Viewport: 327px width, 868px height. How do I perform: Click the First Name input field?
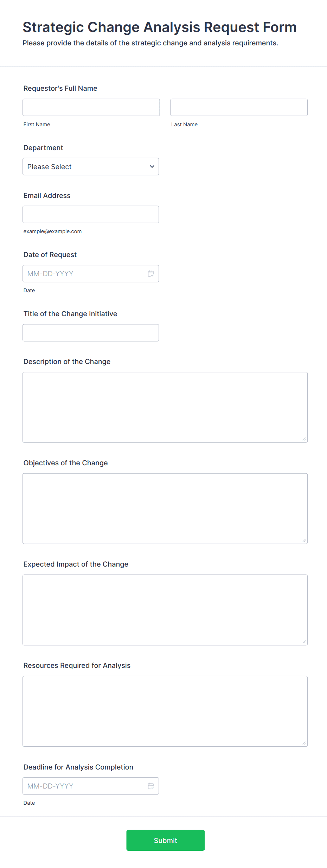coord(91,107)
